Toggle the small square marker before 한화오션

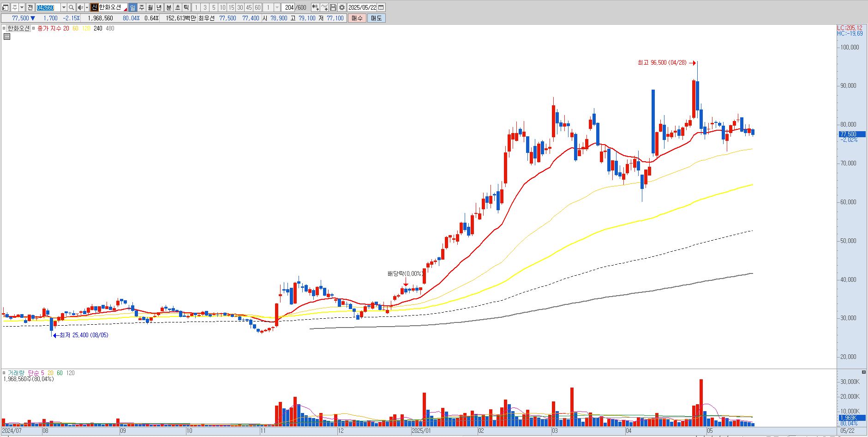click(5, 28)
